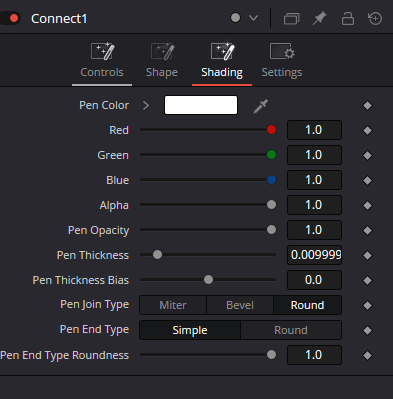Click the Connect1 node name
Viewport: 393px width, 399px height.
pos(59,19)
